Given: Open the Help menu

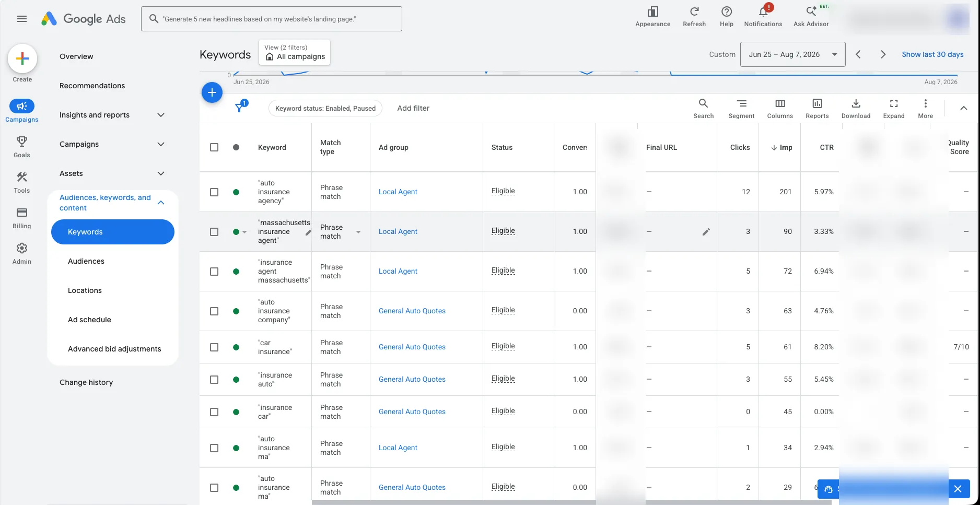Looking at the screenshot, I should [727, 17].
